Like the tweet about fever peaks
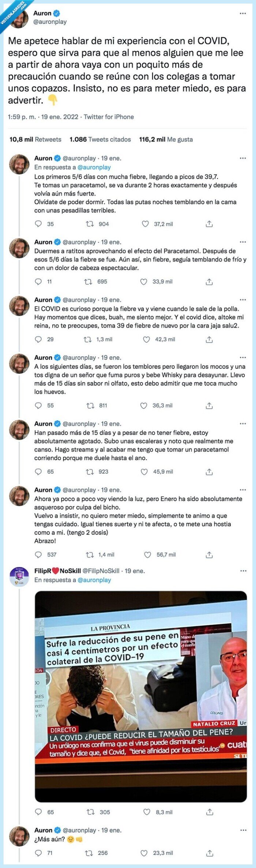The height and width of the screenshot is (868, 256). [145, 224]
